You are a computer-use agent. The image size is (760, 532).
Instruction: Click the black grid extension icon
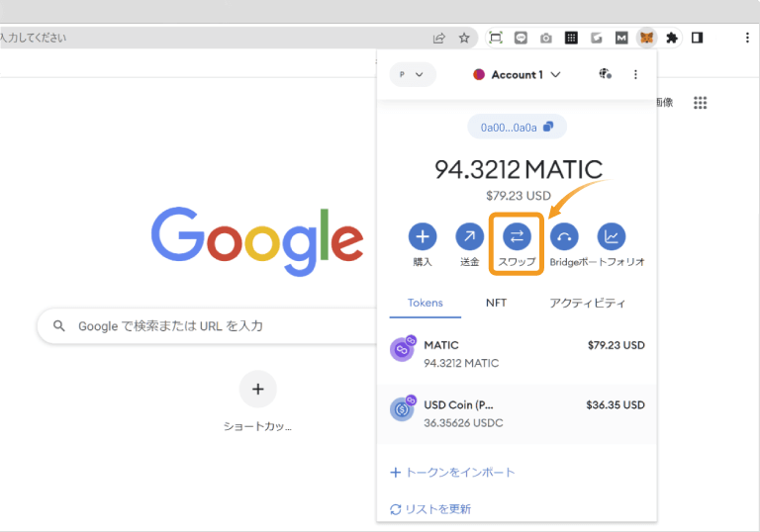coord(571,38)
